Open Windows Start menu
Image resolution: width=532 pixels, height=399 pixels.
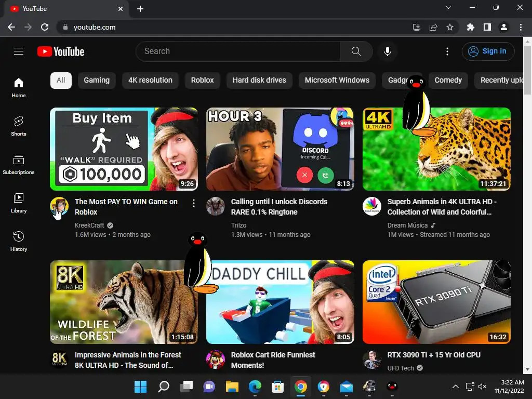[140, 386]
